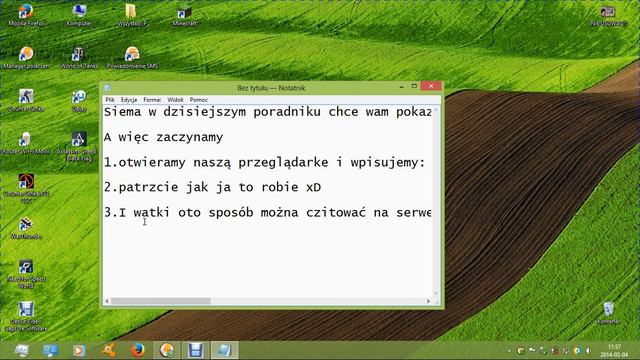Open the Kosz recycle bin icon

pyautogui.click(x=608, y=313)
